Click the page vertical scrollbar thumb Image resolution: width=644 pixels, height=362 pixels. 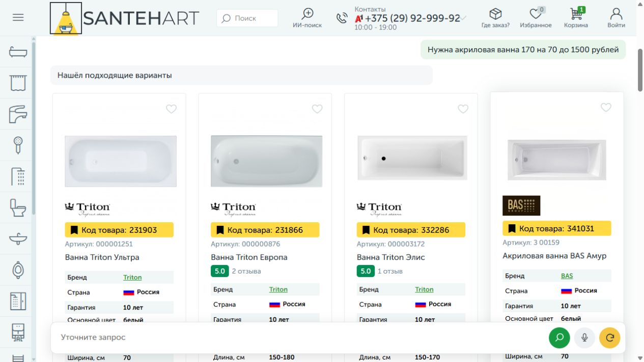[640, 71]
